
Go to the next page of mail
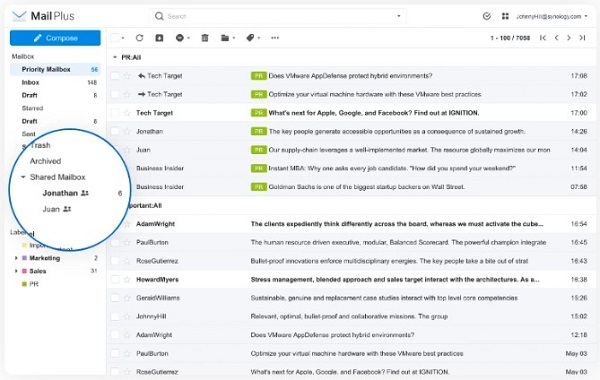click(x=569, y=38)
